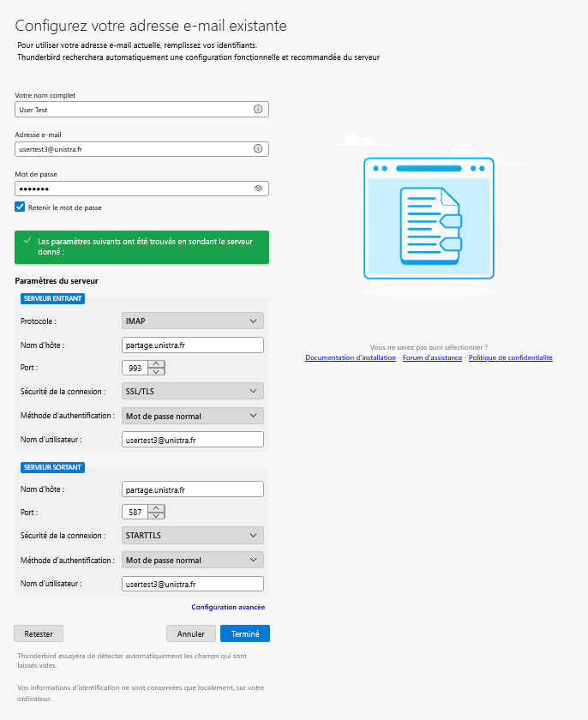This screenshot has height=720, width=588.
Task: Show password using the eye icon
Action: [258, 189]
